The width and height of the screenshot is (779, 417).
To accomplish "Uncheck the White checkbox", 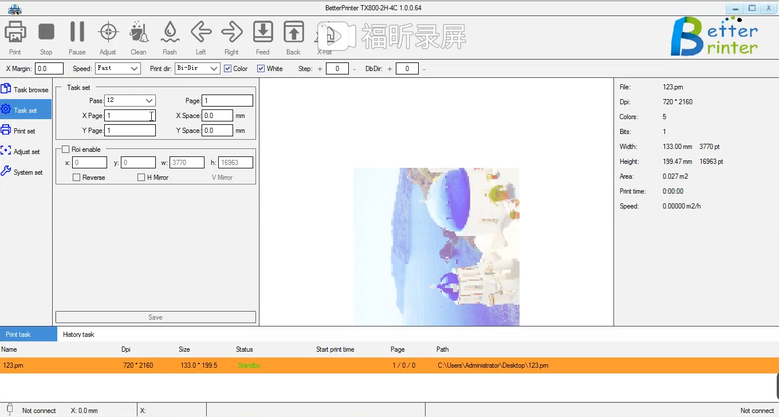I will click(x=262, y=69).
